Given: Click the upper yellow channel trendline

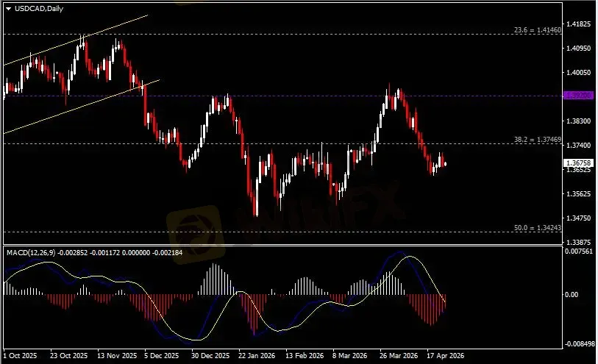Looking at the screenshot, I should tap(76, 40).
